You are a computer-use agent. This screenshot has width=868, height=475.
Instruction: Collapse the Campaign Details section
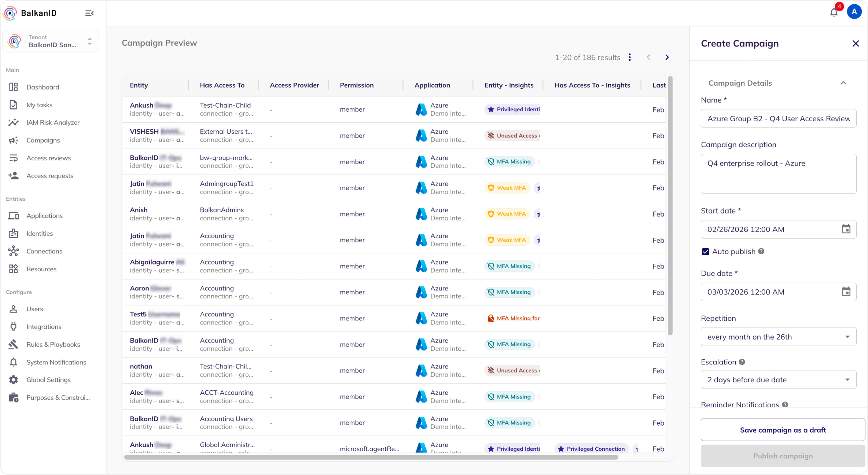(843, 83)
